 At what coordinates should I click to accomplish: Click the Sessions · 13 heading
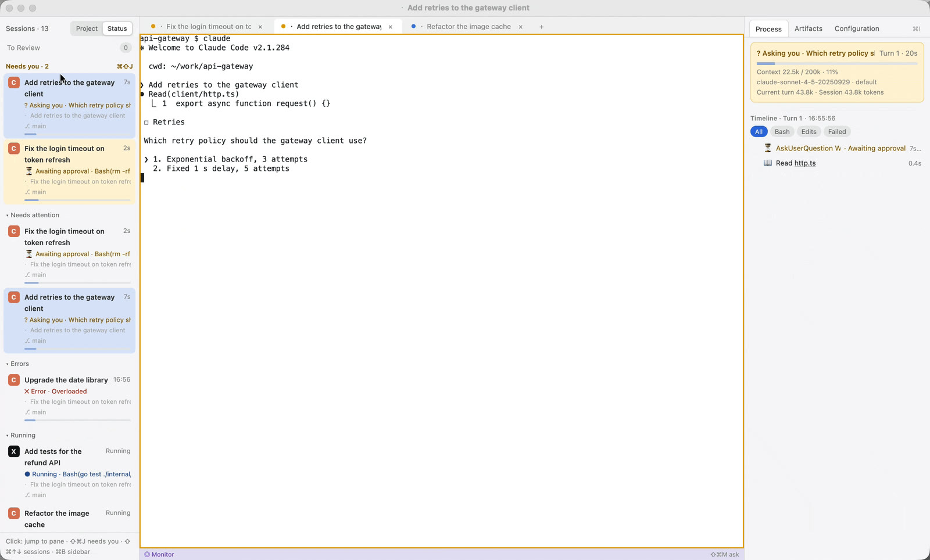(27, 28)
